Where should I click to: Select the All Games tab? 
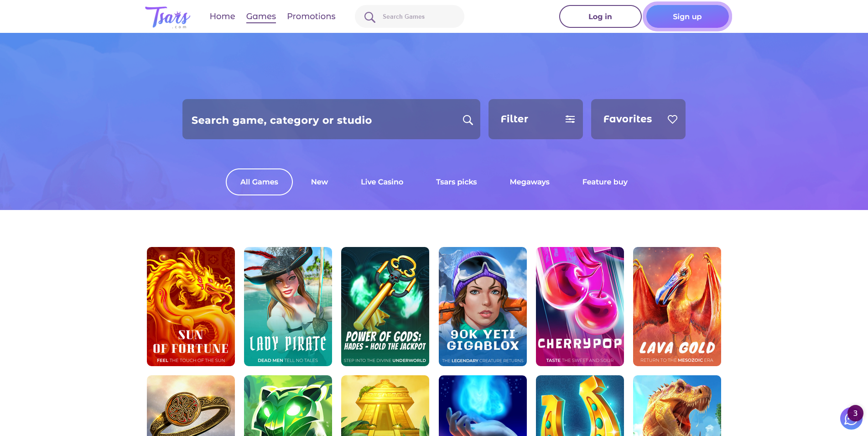click(259, 182)
